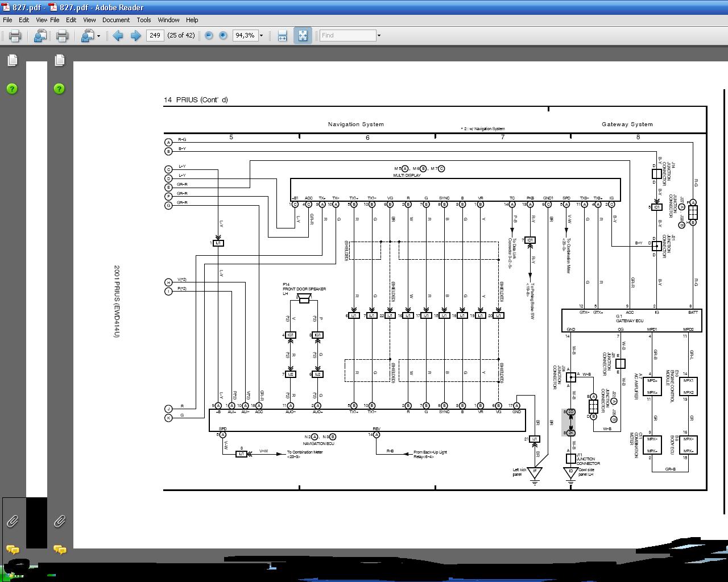Click the '14 PRIUS (Cont' d)' page title
728x582 pixels.
(196, 99)
